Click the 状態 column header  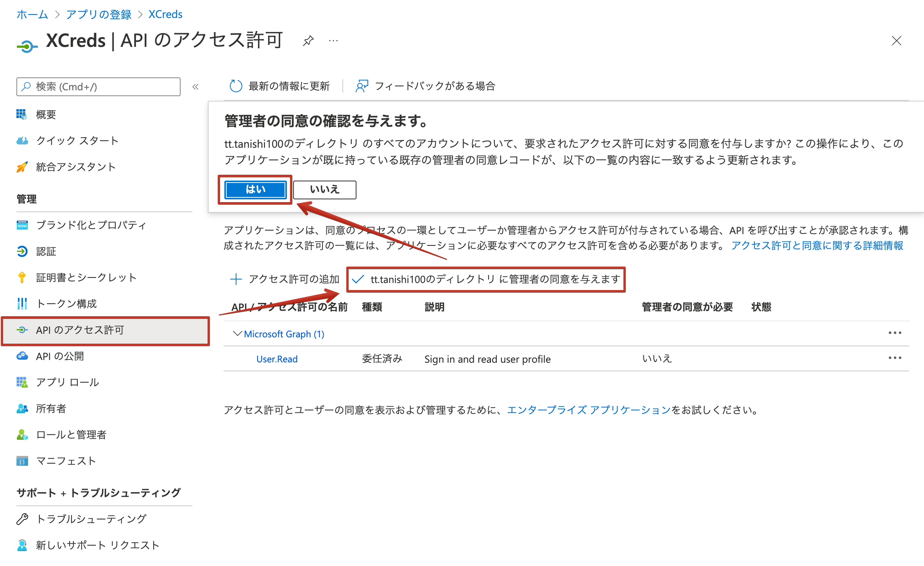(761, 307)
